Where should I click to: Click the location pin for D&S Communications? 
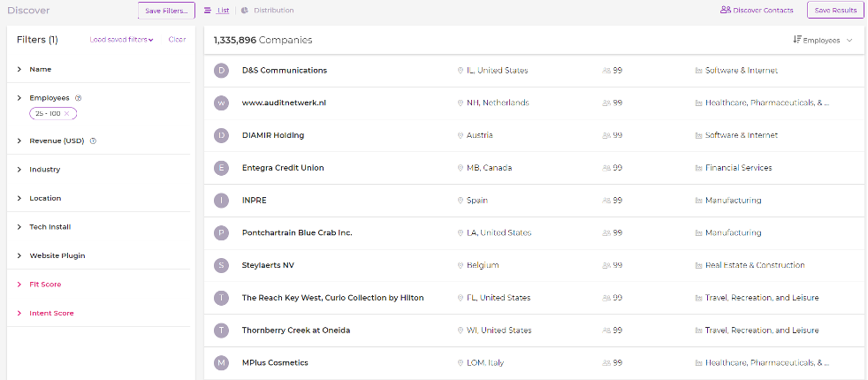460,71
